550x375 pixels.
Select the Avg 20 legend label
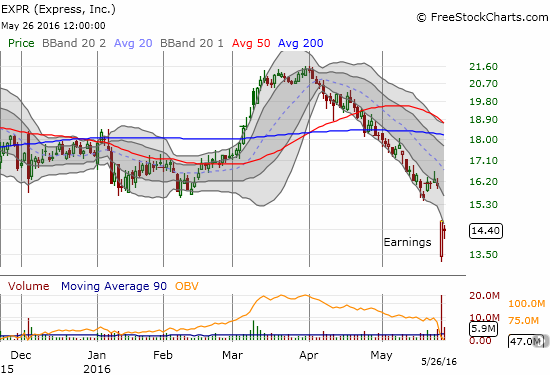coord(133,43)
